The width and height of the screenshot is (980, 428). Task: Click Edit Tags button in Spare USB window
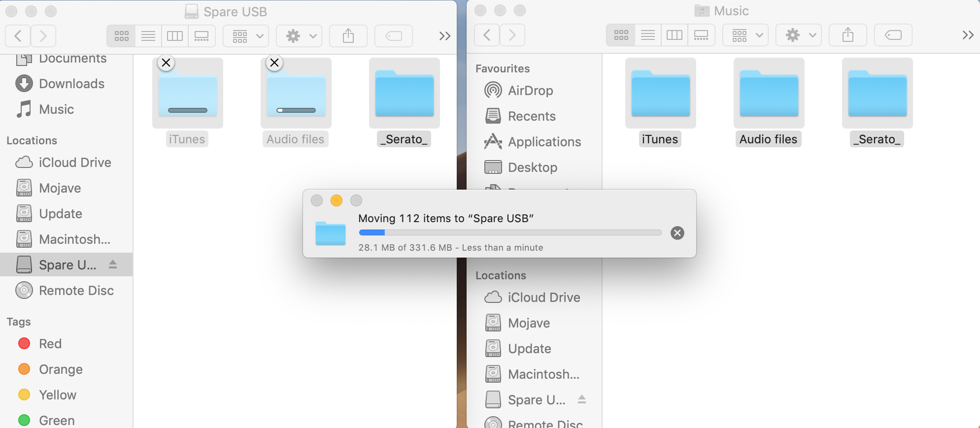click(393, 36)
